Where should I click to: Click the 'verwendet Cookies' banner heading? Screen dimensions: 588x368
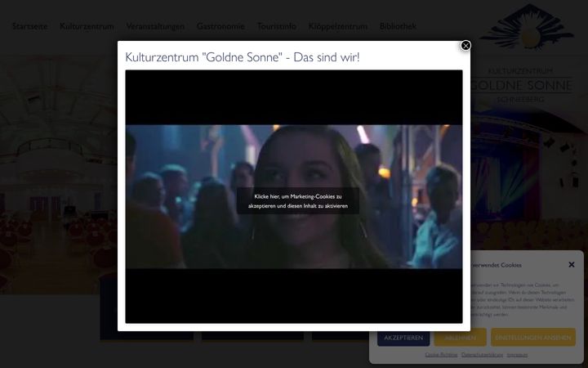click(x=497, y=265)
